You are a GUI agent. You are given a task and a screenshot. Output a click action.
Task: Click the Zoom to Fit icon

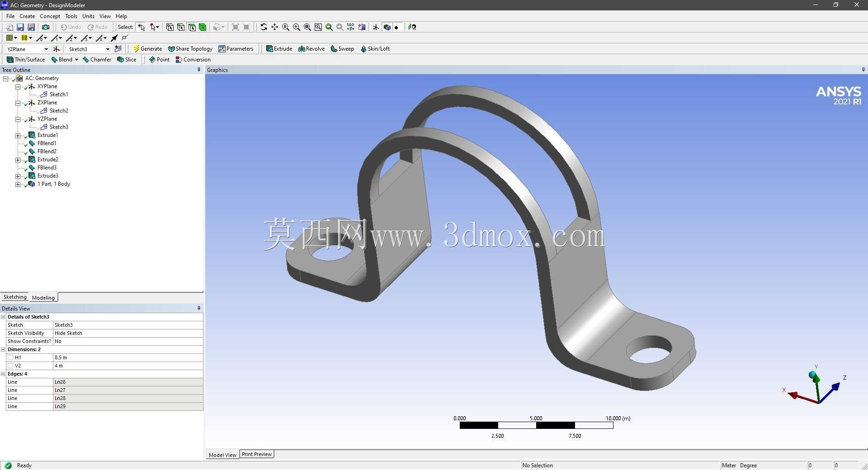pyautogui.click(x=307, y=27)
